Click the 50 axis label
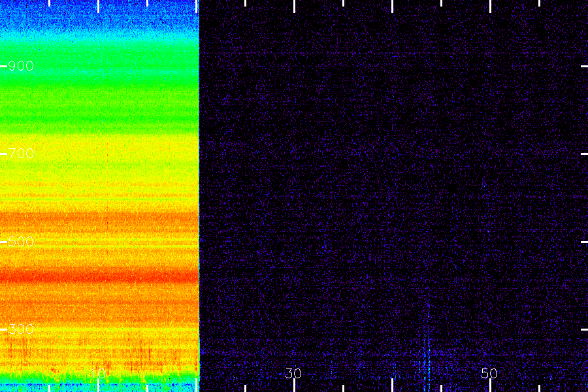The width and height of the screenshot is (588, 392). 489,374
